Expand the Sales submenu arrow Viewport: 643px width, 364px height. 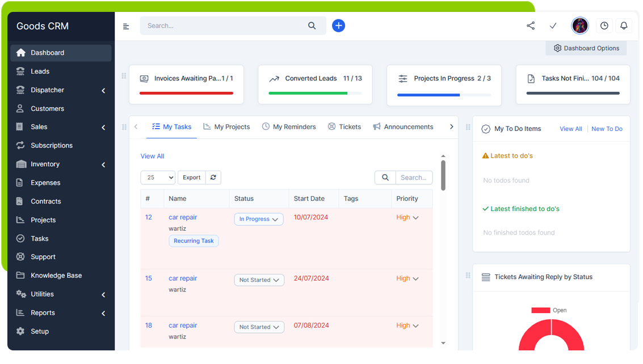click(103, 128)
